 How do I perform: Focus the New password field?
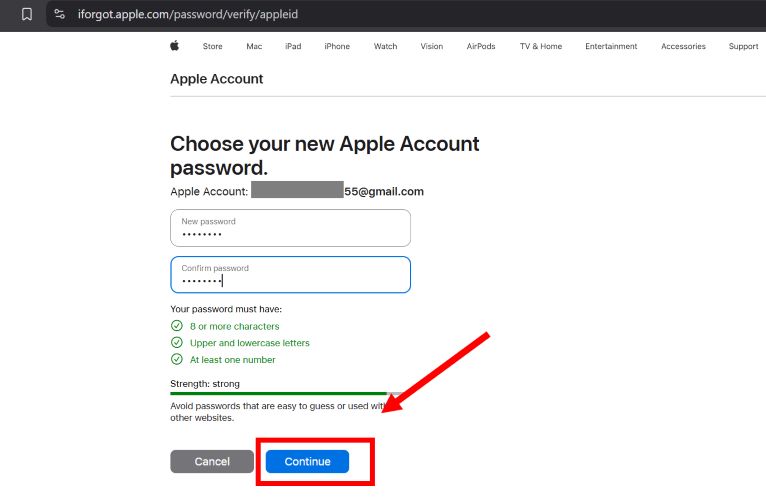tap(290, 228)
